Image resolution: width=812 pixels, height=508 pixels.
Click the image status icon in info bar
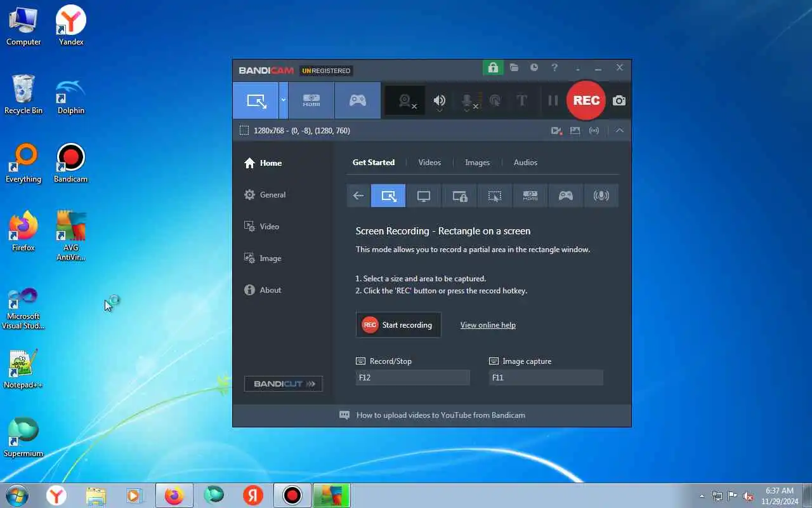pos(575,130)
